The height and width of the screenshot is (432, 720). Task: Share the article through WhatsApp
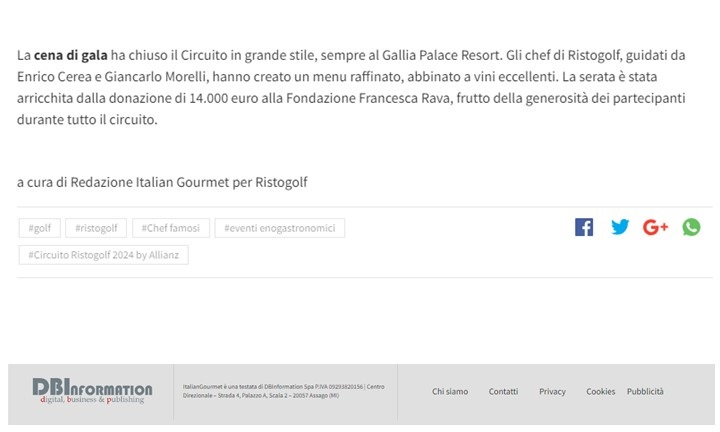(x=691, y=227)
